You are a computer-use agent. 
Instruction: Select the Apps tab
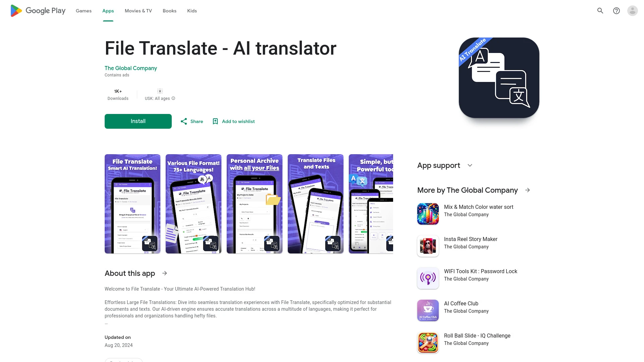coord(108,11)
